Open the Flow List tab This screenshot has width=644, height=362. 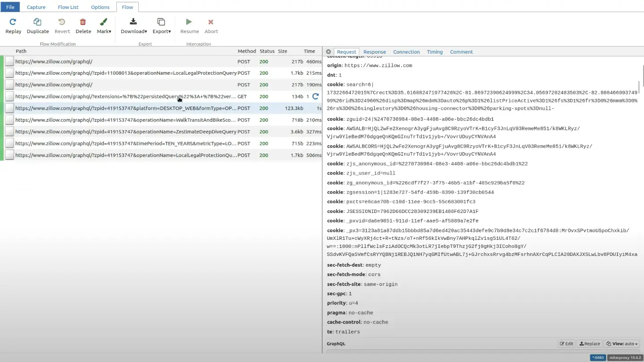click(x=68, y=7)
